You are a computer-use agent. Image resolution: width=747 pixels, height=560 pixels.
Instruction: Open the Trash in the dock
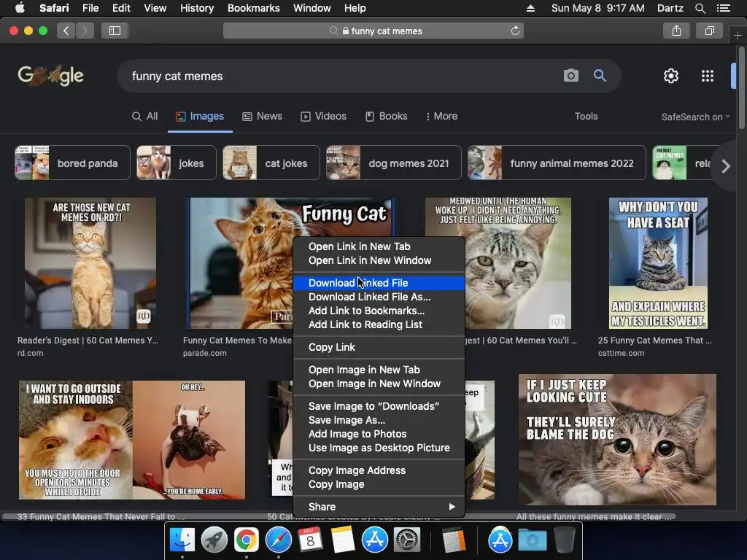[565, 540]
